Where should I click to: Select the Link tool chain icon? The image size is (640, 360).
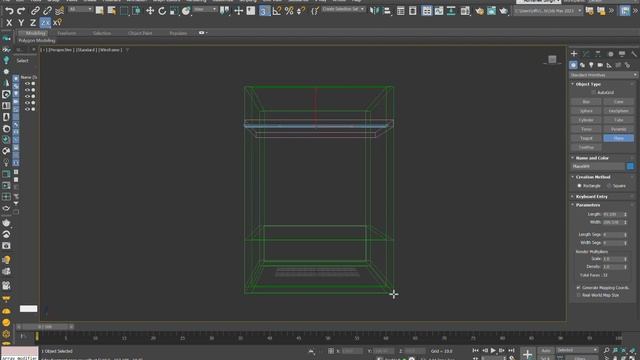35,11
